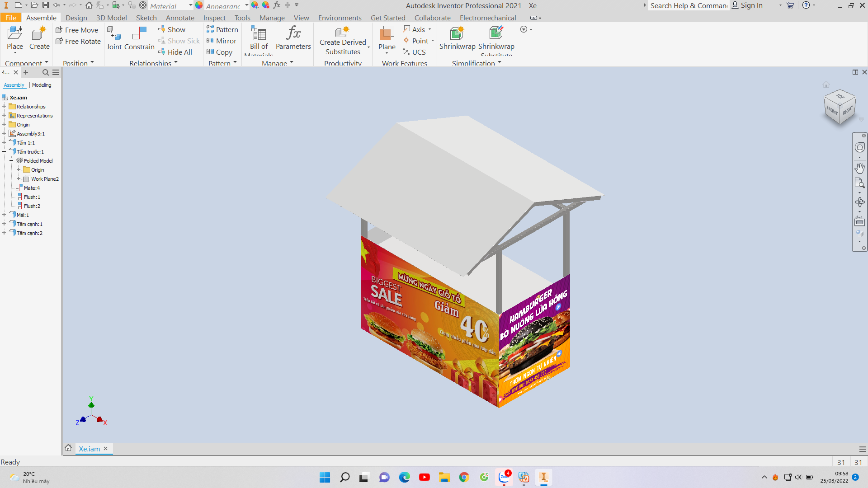The width and height of the screenshot is (868, 488).
Task: Open the Appearance color wheel
Action: [x=199, y=5]
